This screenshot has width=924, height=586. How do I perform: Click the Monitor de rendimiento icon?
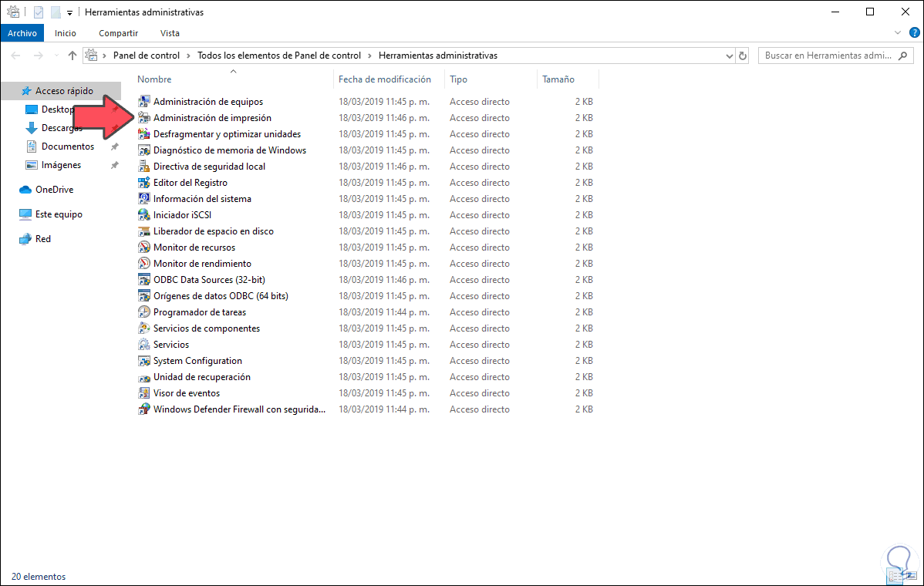pos(143,264)
